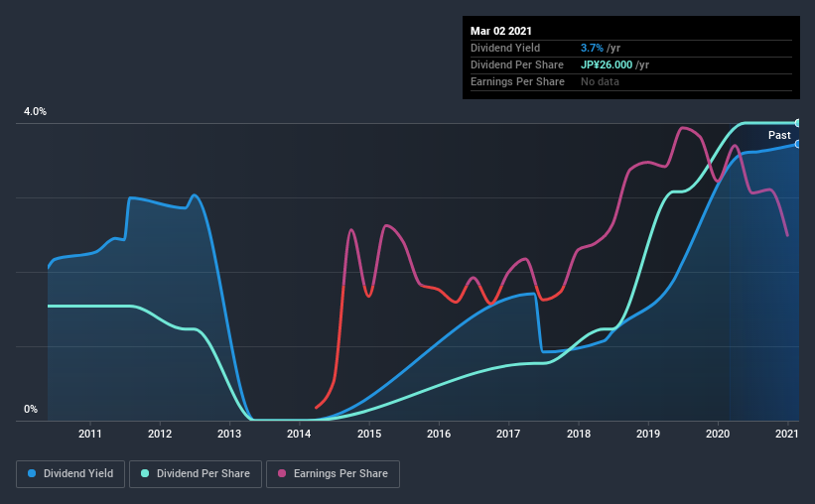Click the 3.7% dividend yield value

592,48
